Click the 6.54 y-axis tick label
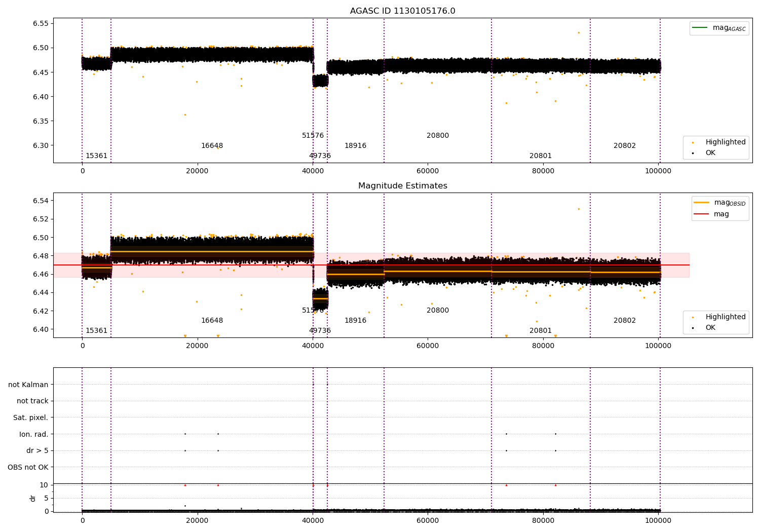 (41, 201)
